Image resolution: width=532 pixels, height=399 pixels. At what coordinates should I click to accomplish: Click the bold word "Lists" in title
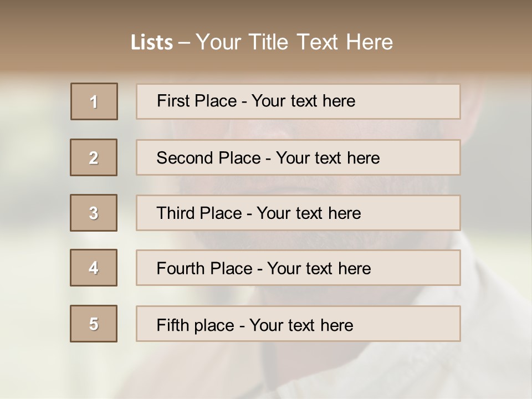pos(152,43)
